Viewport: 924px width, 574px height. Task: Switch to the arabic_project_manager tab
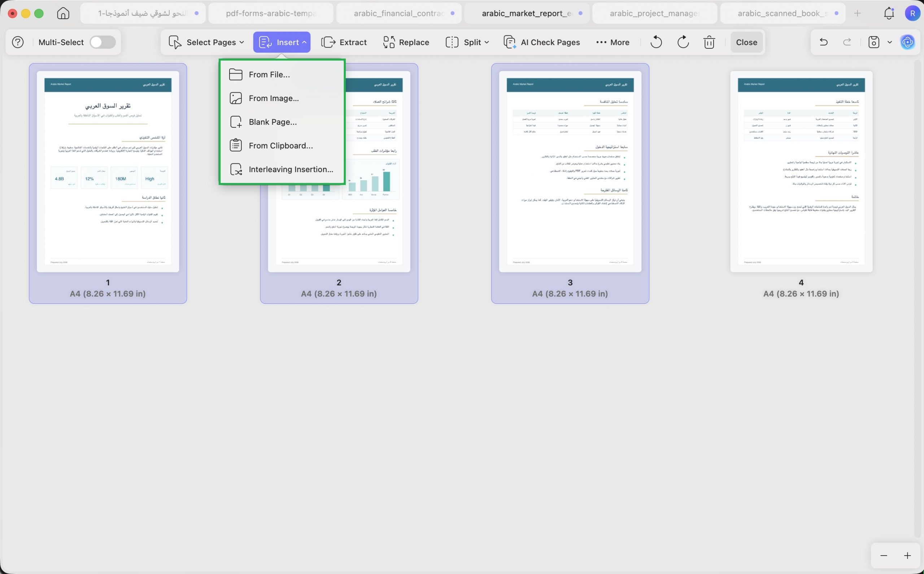coord(655,13)
